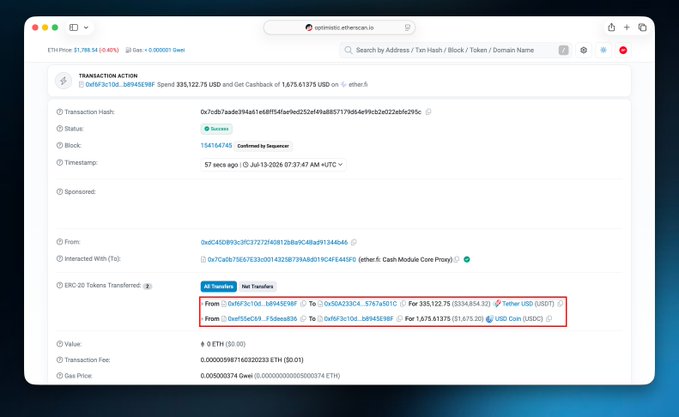The width and height of the screenshot is (679, 417).
Task: Copy the Tether USD token address
Action: (560, 304)
